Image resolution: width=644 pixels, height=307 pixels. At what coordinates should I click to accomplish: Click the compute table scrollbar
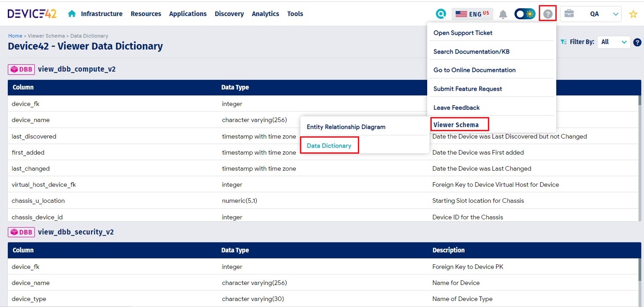coord(639,158)
